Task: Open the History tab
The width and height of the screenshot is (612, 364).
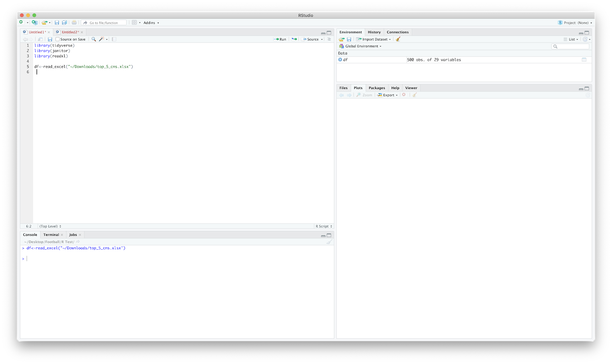Action: pos(374,32)
